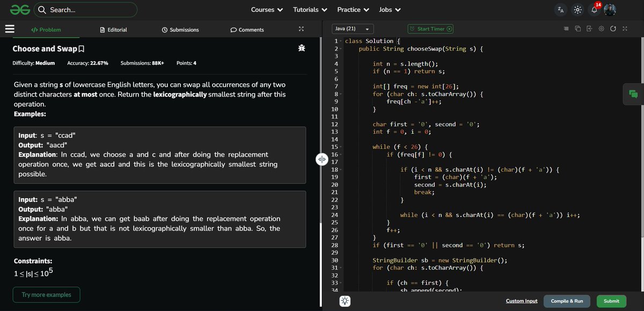Switch to the Editorial tab
Viewport: 644px width, 311px height.
(x=114, y=30)
